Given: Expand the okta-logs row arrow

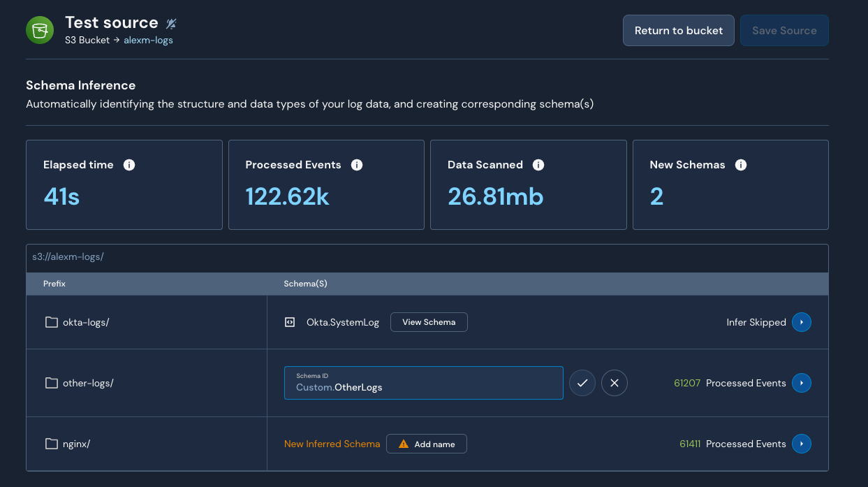Looking at the screenshot, I should click(802, 322).
